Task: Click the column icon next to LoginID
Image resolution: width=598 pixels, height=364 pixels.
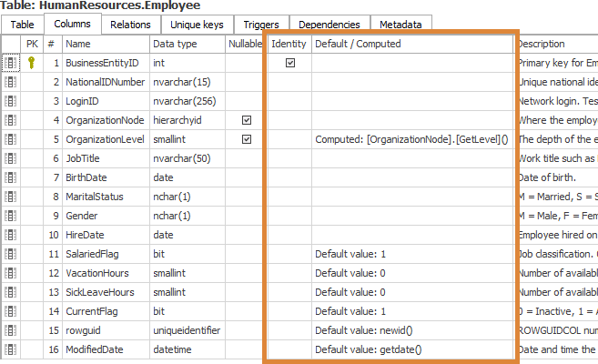Action: pyautogui.click(x=11, y=101)
